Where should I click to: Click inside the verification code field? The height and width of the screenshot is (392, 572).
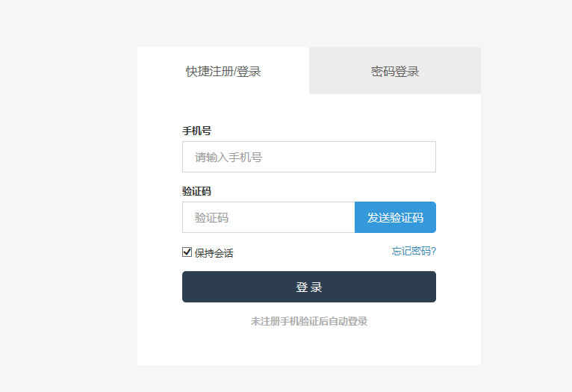click(268, 217)
